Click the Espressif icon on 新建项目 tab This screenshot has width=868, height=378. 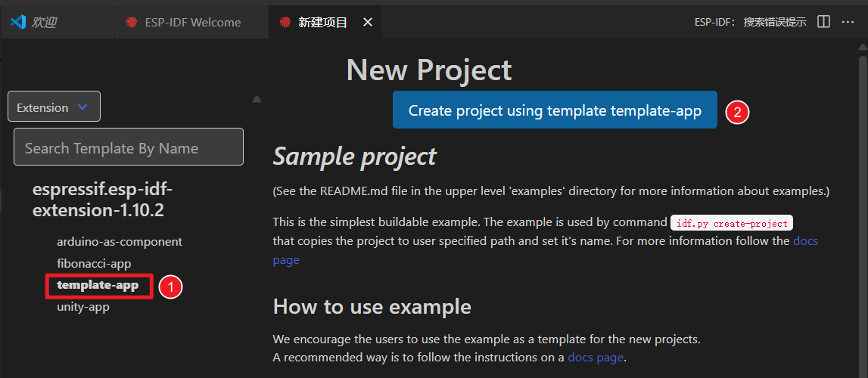pos(285,23)
